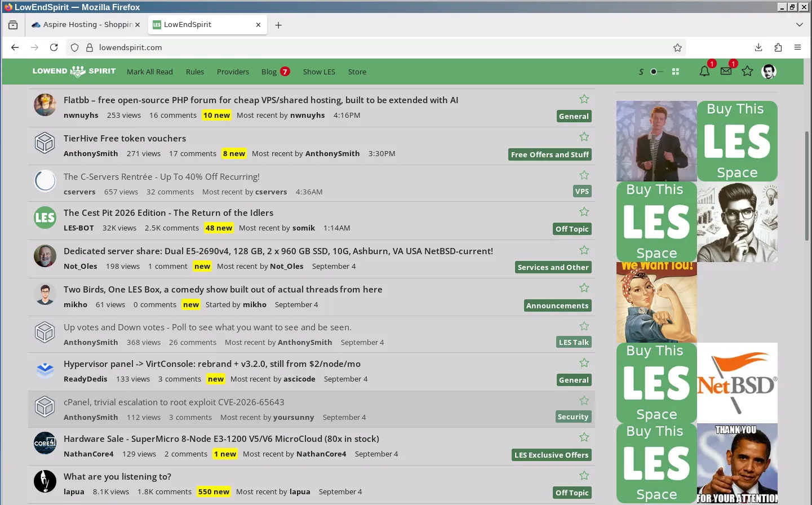Open the Rick Astley ad thumbnail
The width and height of the screenshot is (812, 505).
tap(656, 141)
